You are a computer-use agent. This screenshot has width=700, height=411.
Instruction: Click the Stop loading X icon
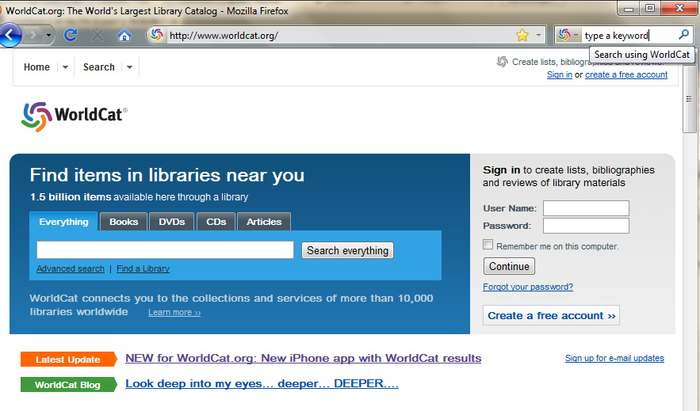click(97, 35)
